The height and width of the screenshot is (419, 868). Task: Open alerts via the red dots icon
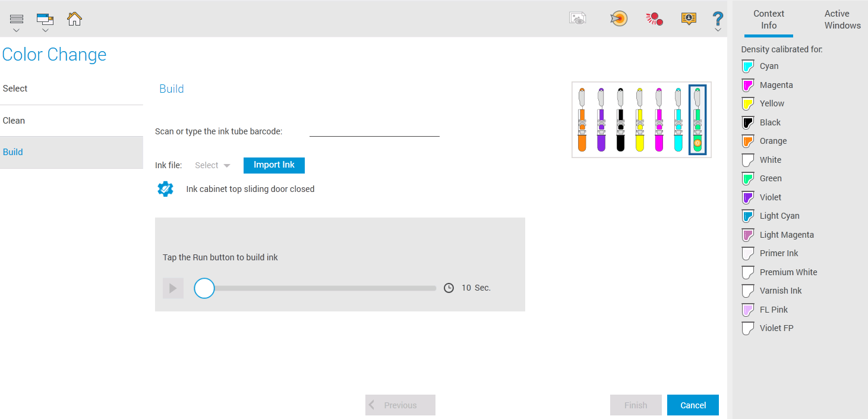click(654, 18)
